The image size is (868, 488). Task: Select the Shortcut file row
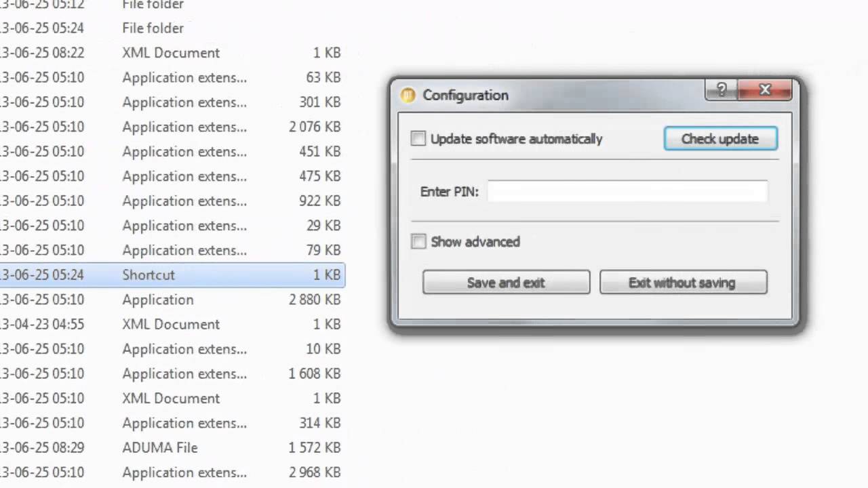tap(172, 275)
